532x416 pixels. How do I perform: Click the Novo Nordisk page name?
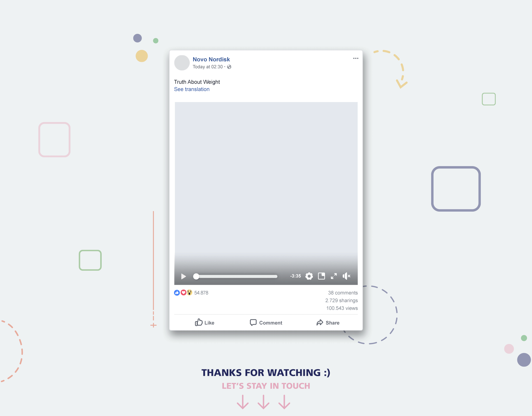(211, 59)
